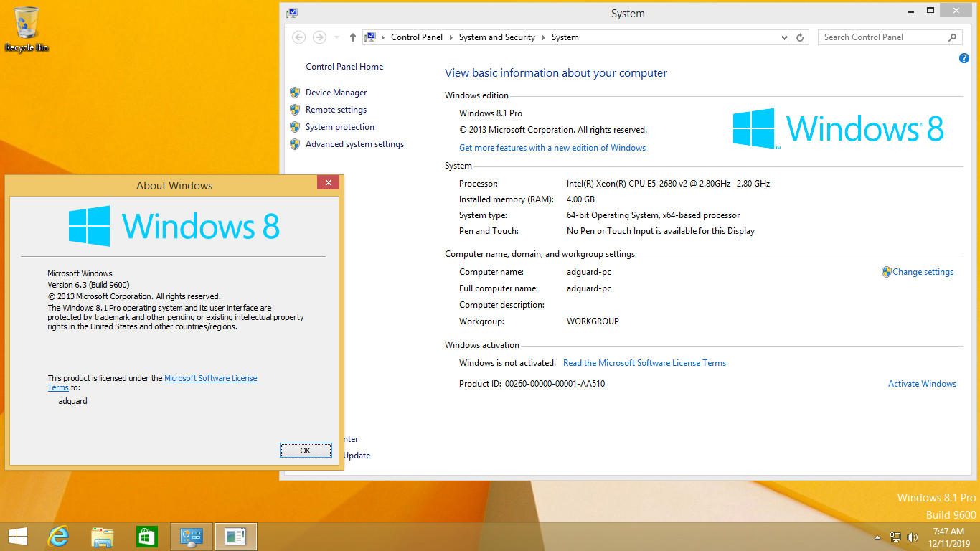Viewport: 980px width, 551px height.
Task: Open Device Manager link
Action: (336, 93)
